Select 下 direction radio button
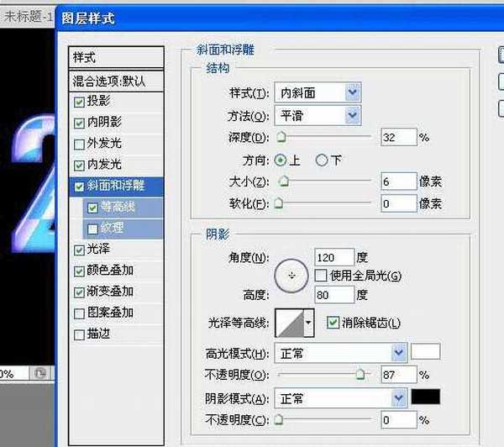Viewport: 504px width, 447px height. (x=322, y=160)
